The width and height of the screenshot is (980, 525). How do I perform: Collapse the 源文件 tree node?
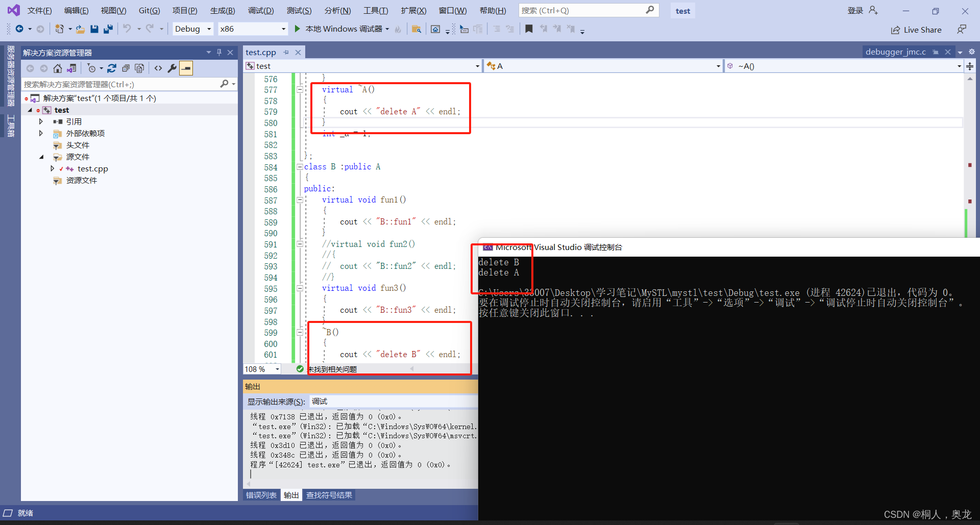(41, 157)
